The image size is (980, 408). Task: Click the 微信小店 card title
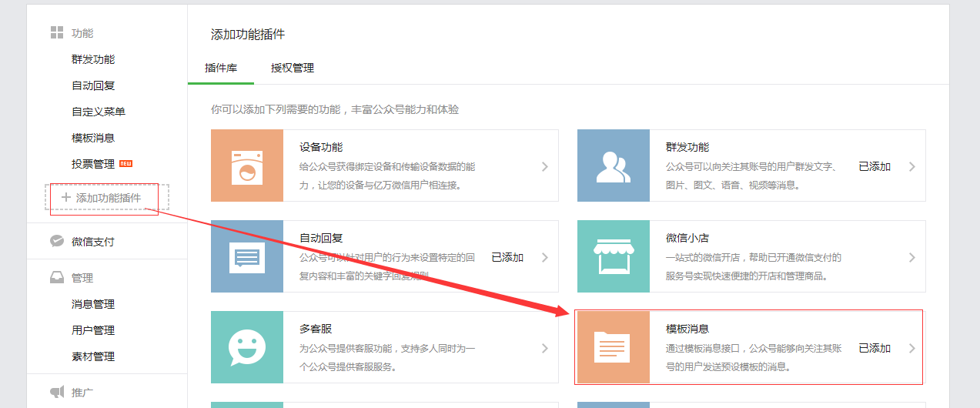[x=687, y=238]
